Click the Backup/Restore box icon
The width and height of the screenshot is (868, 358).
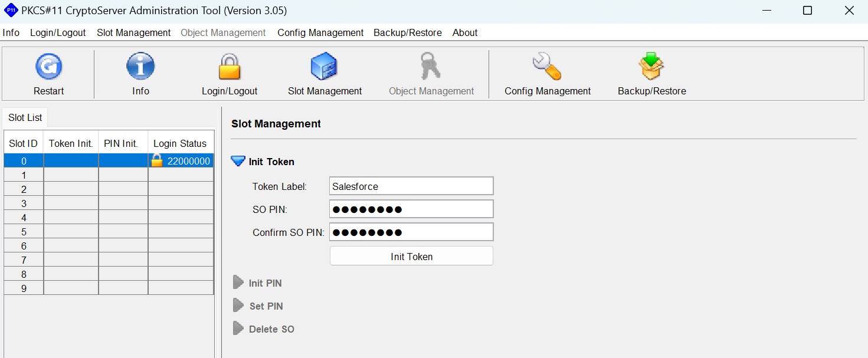(651, 66)
